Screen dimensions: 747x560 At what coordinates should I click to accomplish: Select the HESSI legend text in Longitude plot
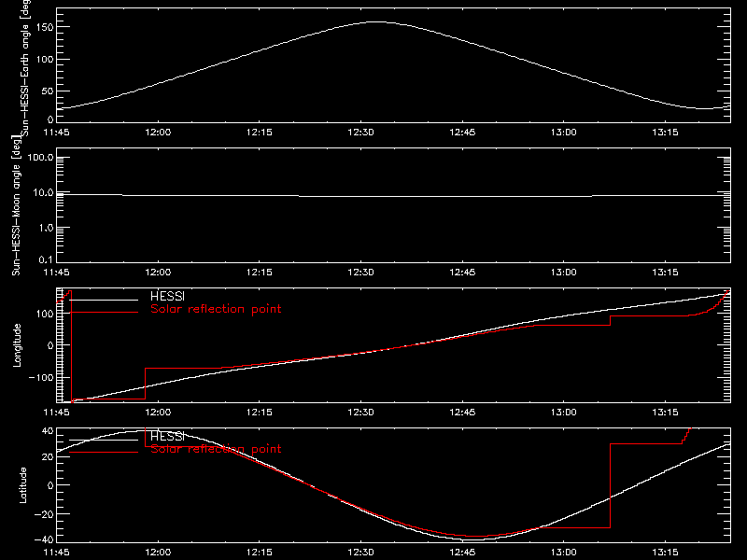(167, 296)
